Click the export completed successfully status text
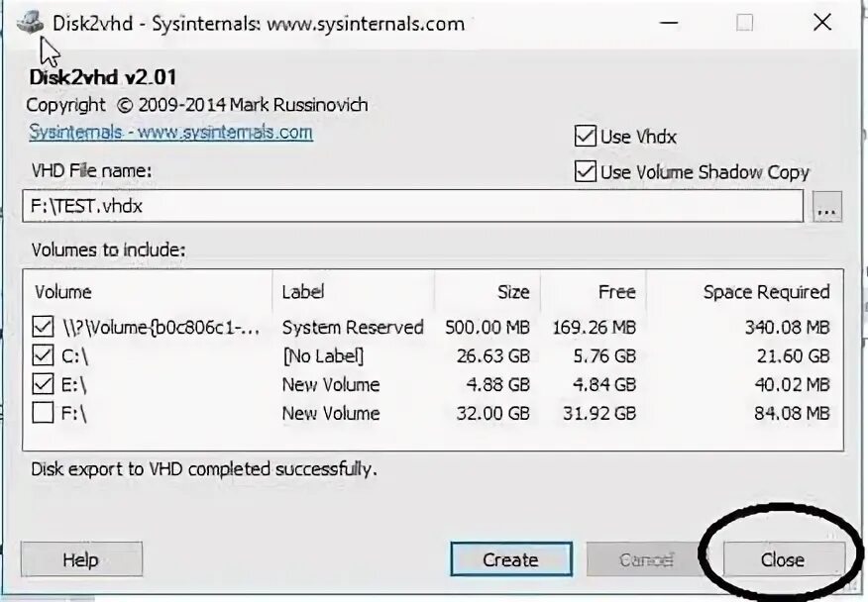Image resolution: width=868 pixels, height=602 pixels. coord(204,469)
